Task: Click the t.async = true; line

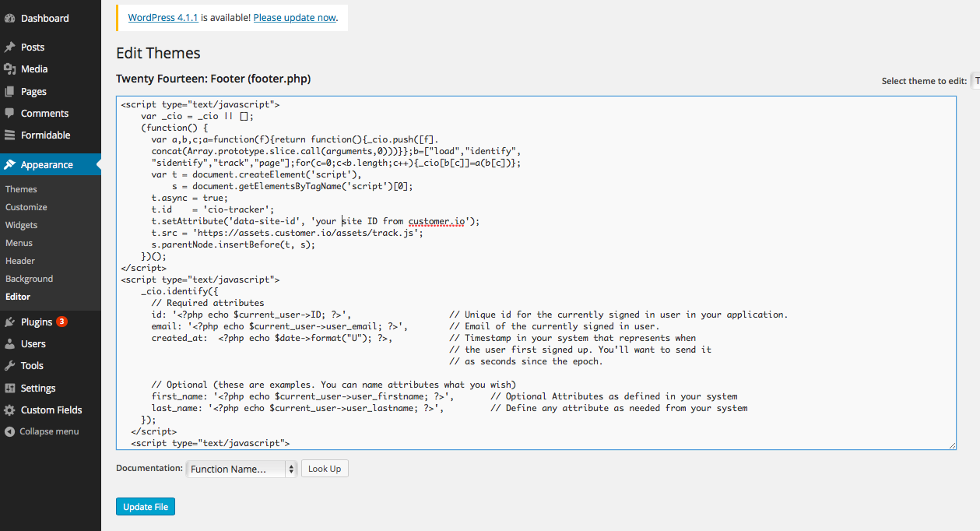Action: coord(189,198)
